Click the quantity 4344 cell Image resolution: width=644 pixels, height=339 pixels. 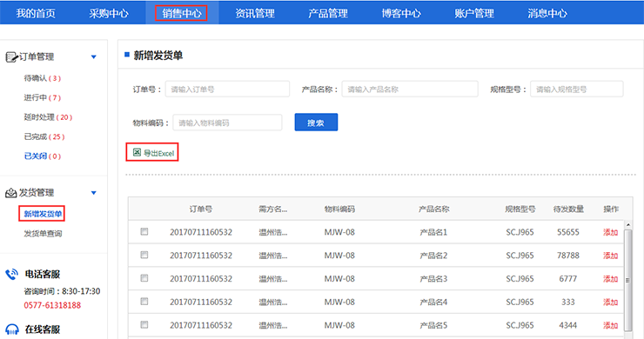tap(568, 325)
